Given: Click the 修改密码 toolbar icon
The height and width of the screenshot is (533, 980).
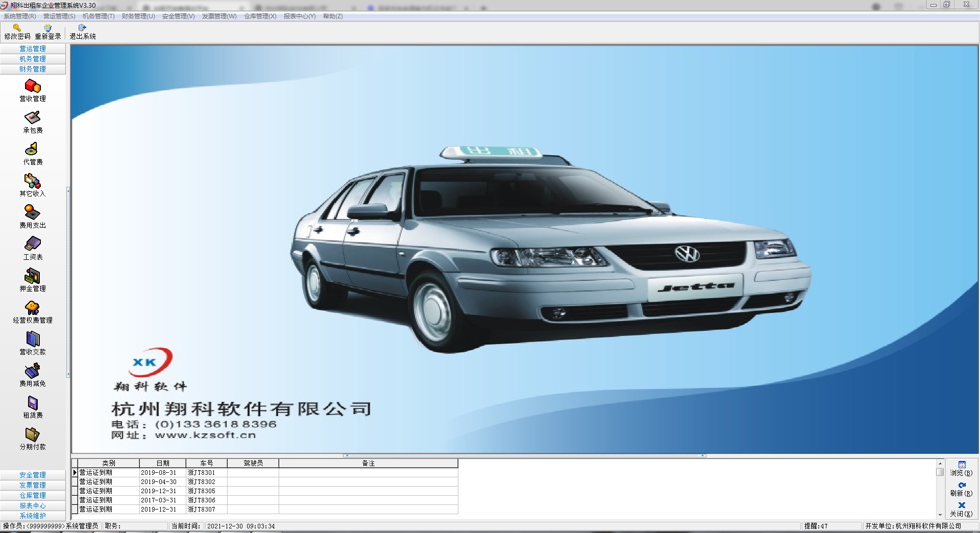Looking at the screenshot, I should click(17, 32).
